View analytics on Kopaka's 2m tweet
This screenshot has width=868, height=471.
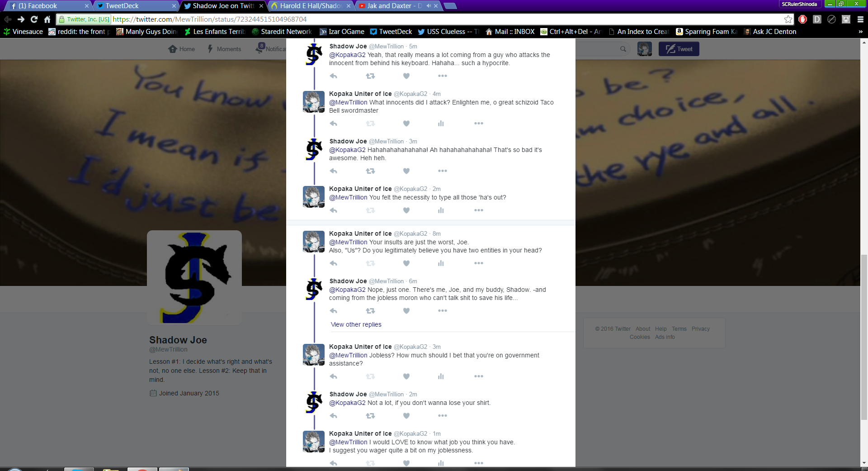441,210
